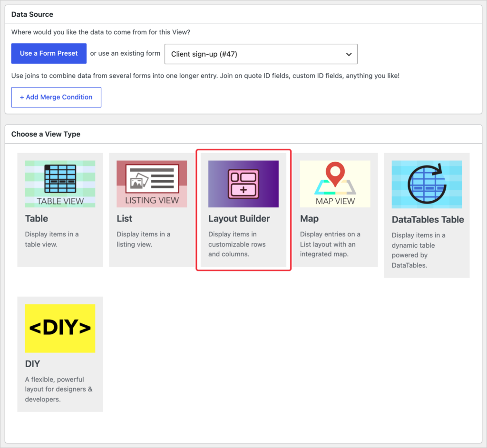Click the Data Source panel heading

[32, 14]
